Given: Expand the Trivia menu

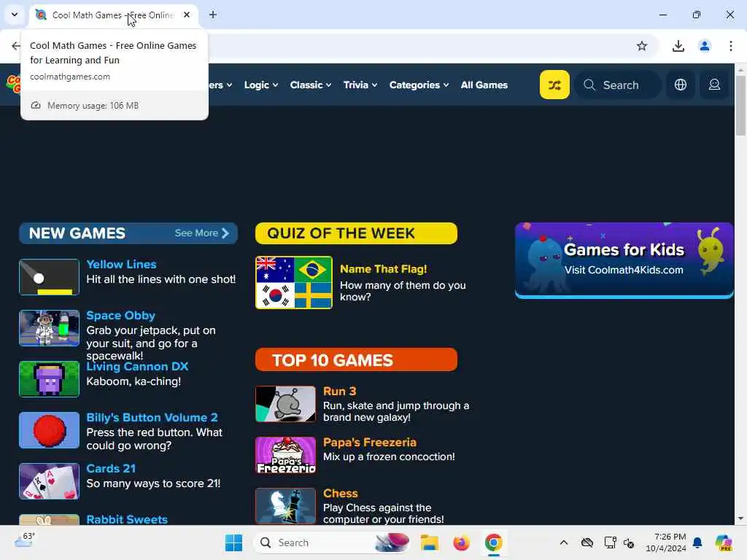Looking at the screenshot, I should (x=360, y=85).
